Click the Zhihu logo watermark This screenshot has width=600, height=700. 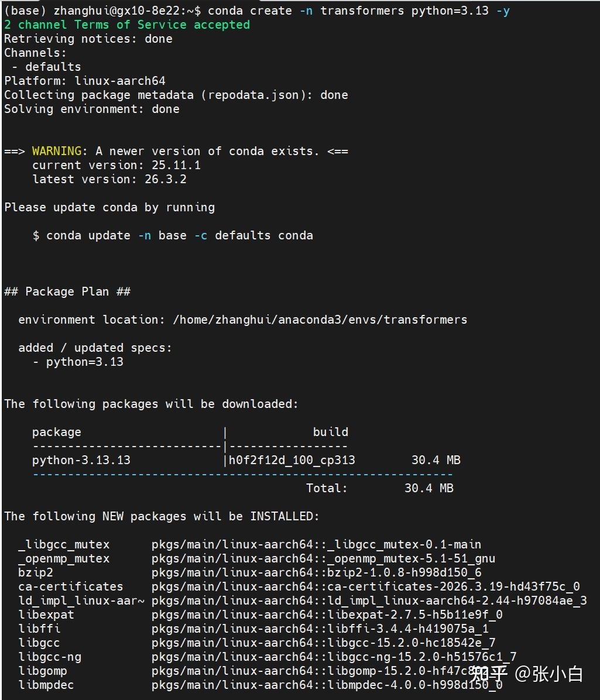488,674
